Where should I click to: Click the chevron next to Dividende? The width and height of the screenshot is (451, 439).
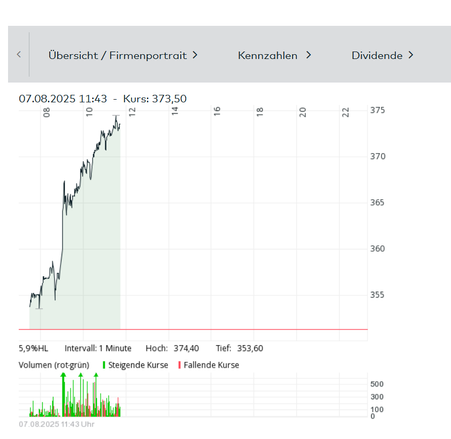pyautogui.click(x=411, y=55)
